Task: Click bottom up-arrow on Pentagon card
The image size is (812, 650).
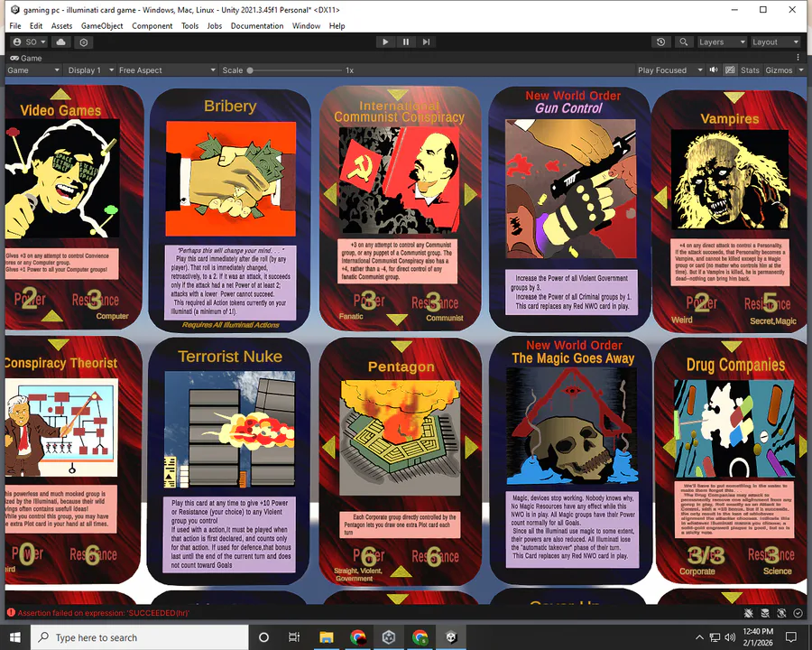Action: coord(401,571)
